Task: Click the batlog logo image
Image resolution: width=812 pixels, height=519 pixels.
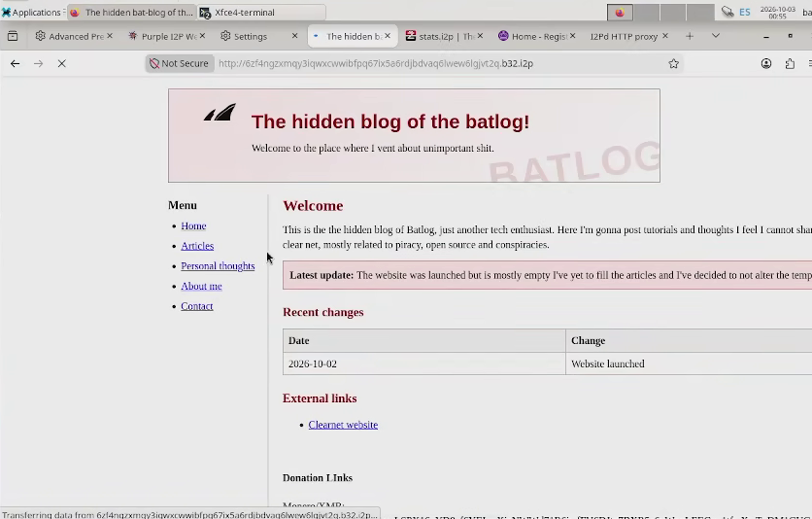Action: [220, 112]
